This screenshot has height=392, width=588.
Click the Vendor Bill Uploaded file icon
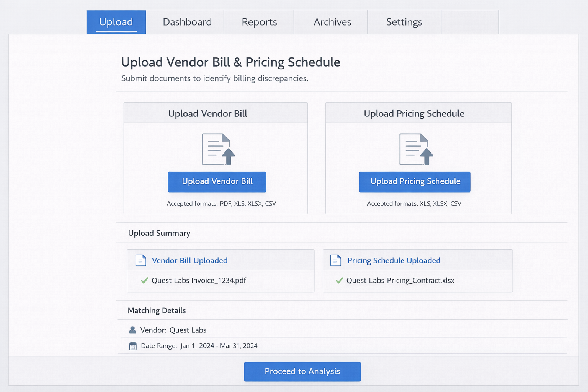click(141, 260)
